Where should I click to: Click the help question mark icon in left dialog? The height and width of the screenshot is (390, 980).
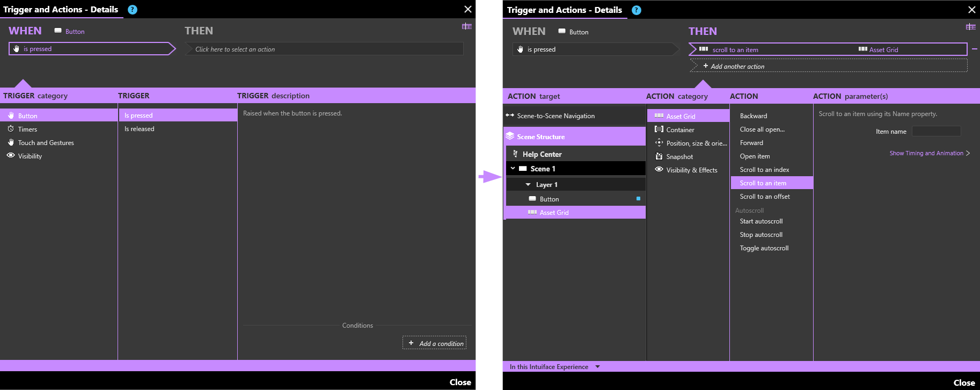133,10
